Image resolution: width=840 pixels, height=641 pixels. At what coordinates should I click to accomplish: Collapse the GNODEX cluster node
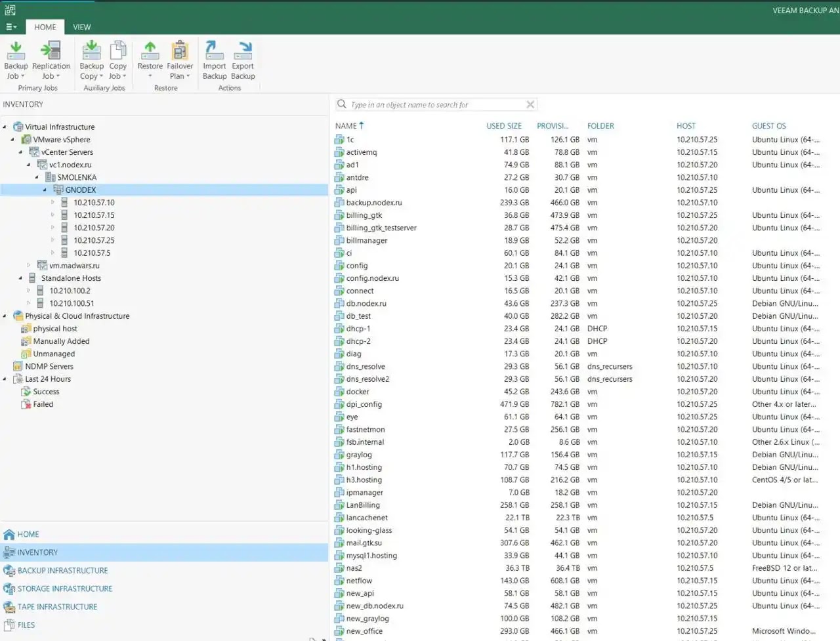coord(45,190)
